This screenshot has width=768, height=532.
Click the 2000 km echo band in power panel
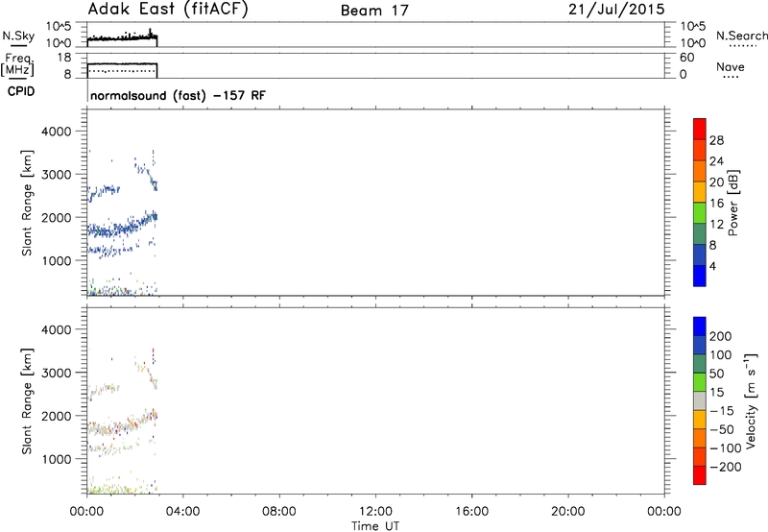click(122, 226)
